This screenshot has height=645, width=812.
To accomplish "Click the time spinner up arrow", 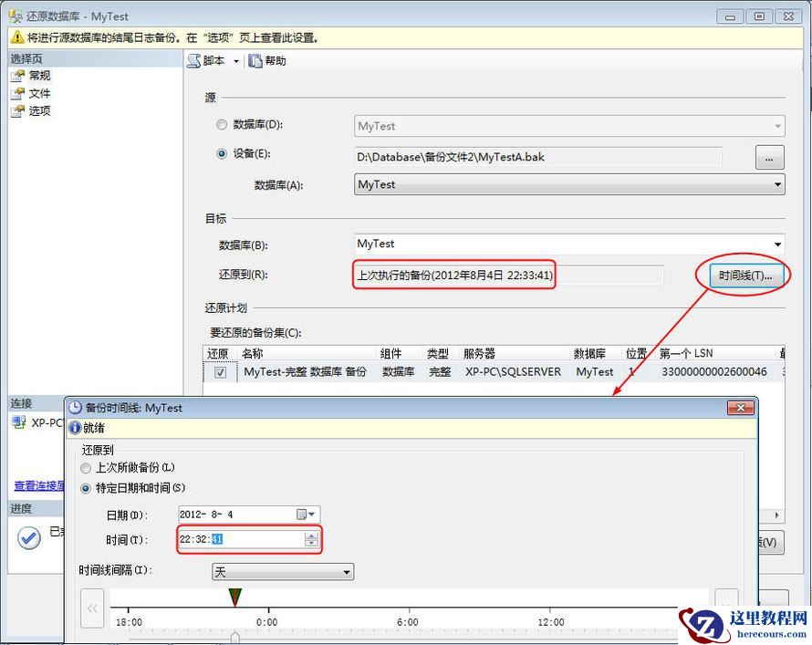I will click(x=311, y=536).
